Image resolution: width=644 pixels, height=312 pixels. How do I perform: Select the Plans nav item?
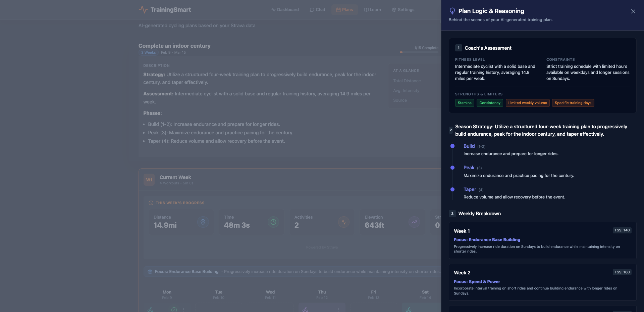(344, 10)
